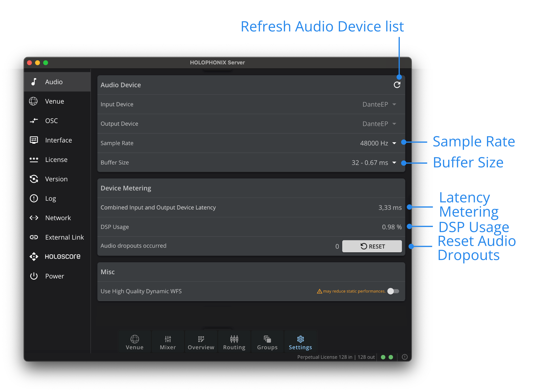Open the Network settings section

[x=58, y=218]
